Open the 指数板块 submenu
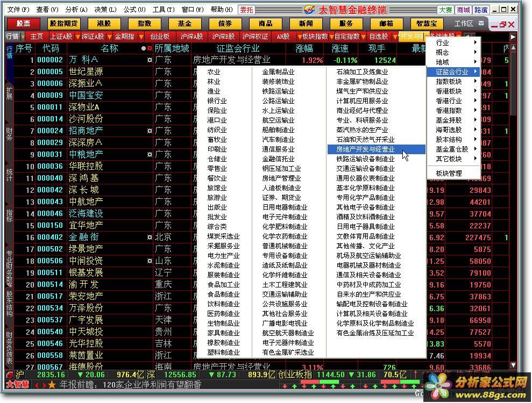 (453, 81)
